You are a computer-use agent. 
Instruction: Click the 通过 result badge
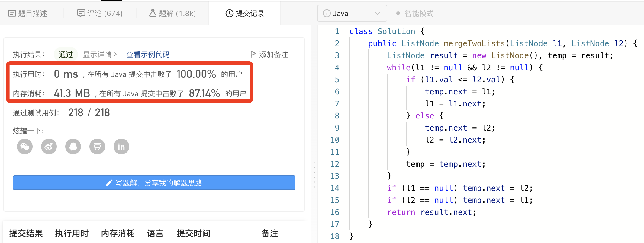tap(66, 55)
